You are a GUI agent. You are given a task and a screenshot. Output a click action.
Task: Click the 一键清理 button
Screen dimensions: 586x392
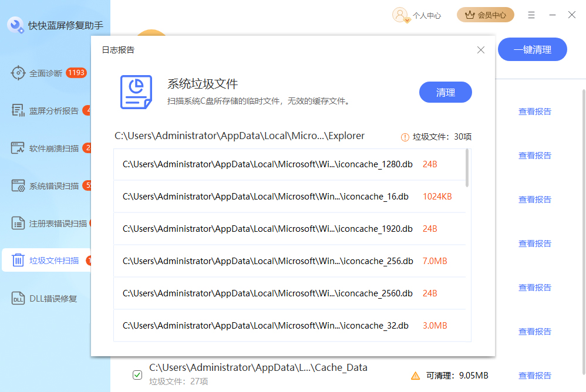click(x=532, y=49)
